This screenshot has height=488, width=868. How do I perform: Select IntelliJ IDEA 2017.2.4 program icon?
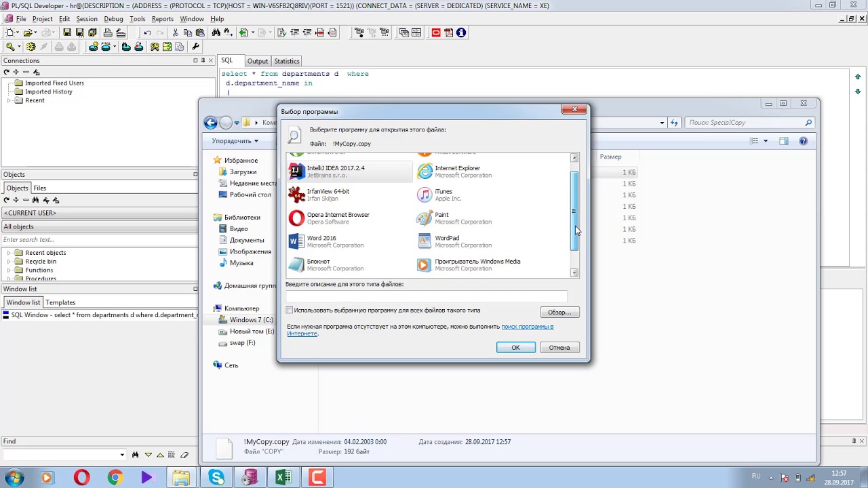point(296,171)
